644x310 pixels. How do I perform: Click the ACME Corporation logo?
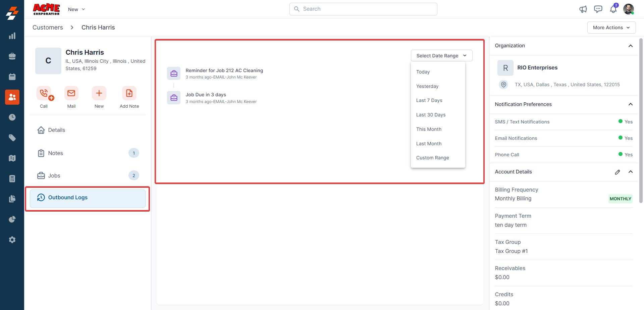point(46,9)
